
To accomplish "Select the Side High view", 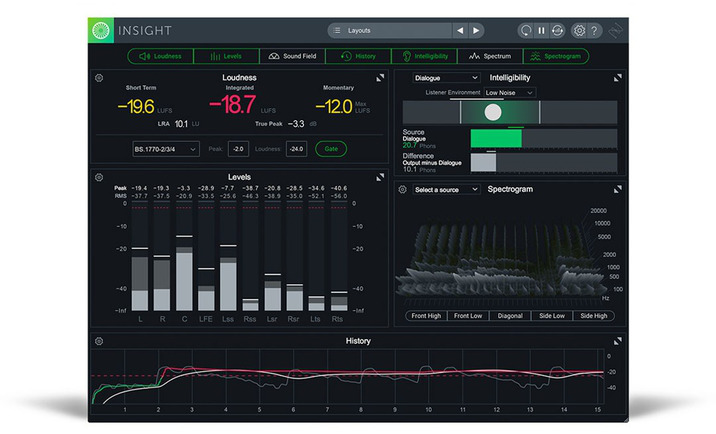I will 594,316.
